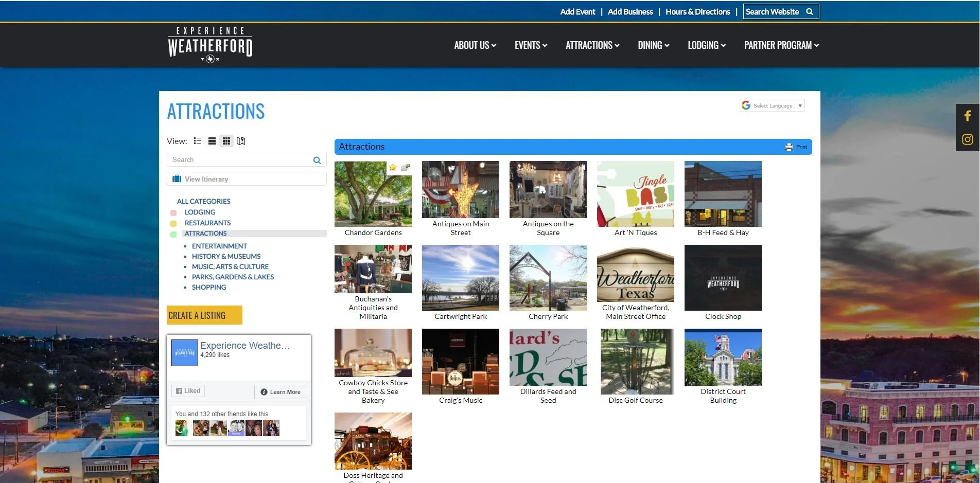Screen dimensions: 980x483
Task: Switch to list view of attractions
Action: pyautogui.click(x=197, y=140)
